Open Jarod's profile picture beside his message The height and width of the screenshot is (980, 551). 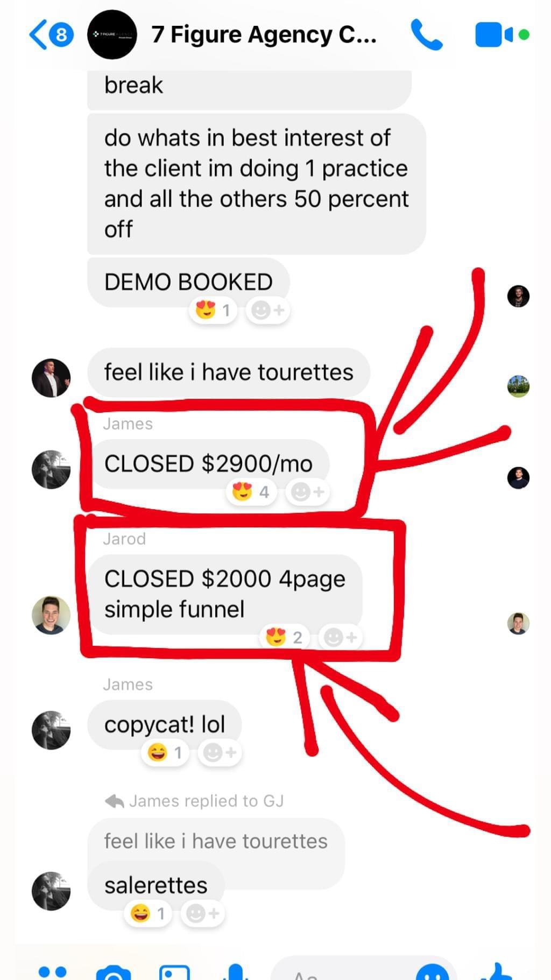[51, 615]
